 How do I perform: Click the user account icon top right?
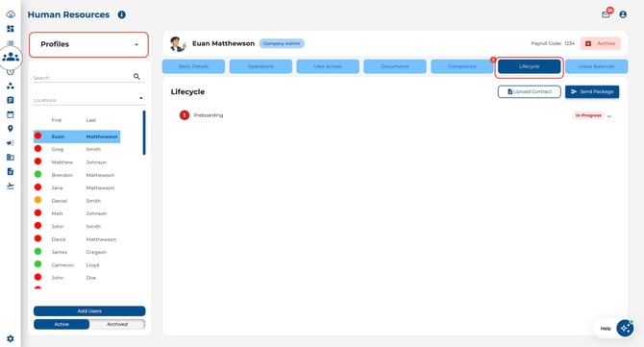(x=623, y=14)
